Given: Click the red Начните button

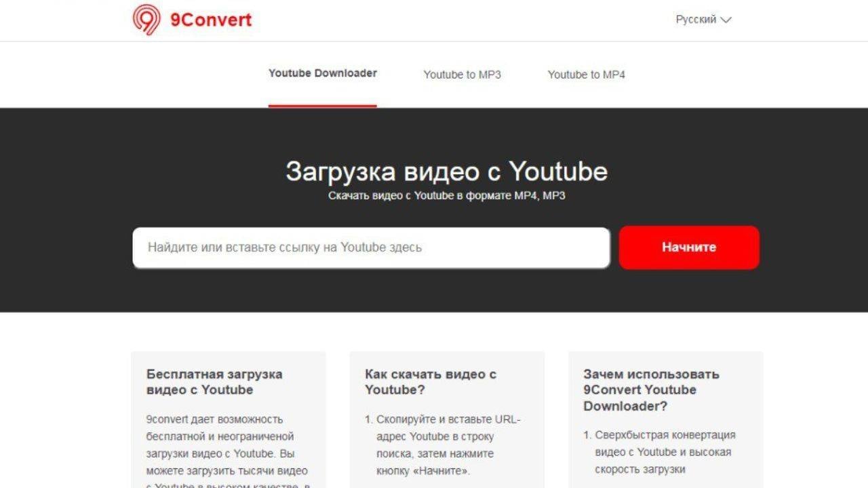Looking at the screenshot, I should 689,247.
